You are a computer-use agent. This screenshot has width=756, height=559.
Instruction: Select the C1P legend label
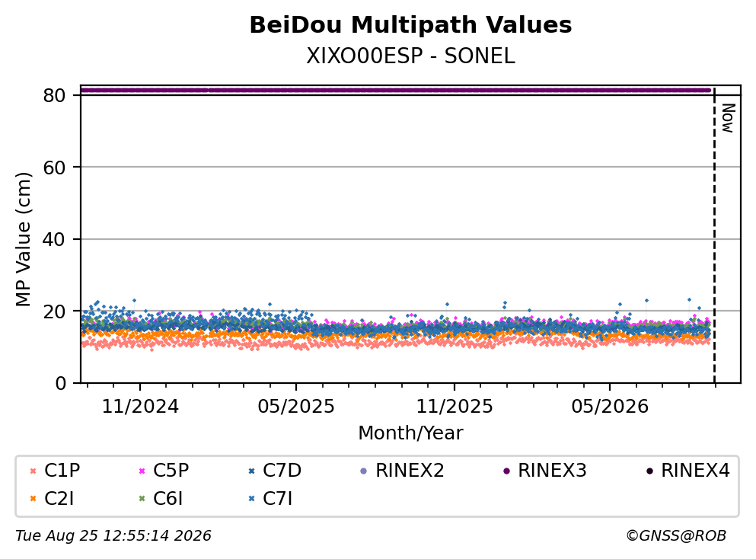click(62, 470)
